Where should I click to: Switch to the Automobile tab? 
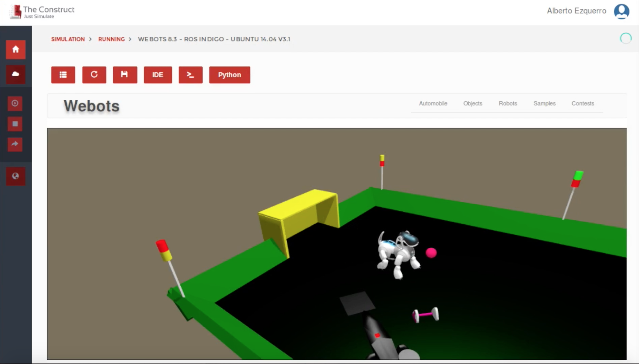pos(433,103)
